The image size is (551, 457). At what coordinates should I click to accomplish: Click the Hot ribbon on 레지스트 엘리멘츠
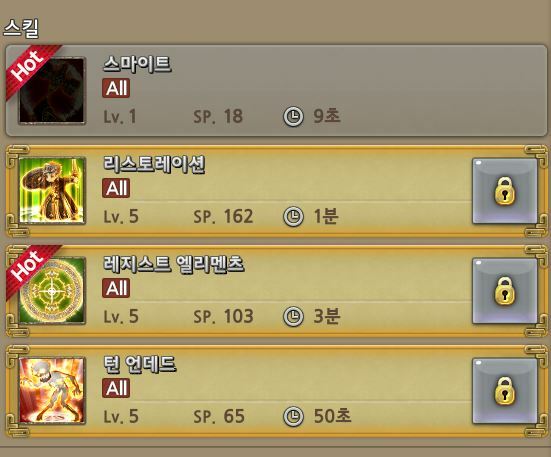point(30,270)
